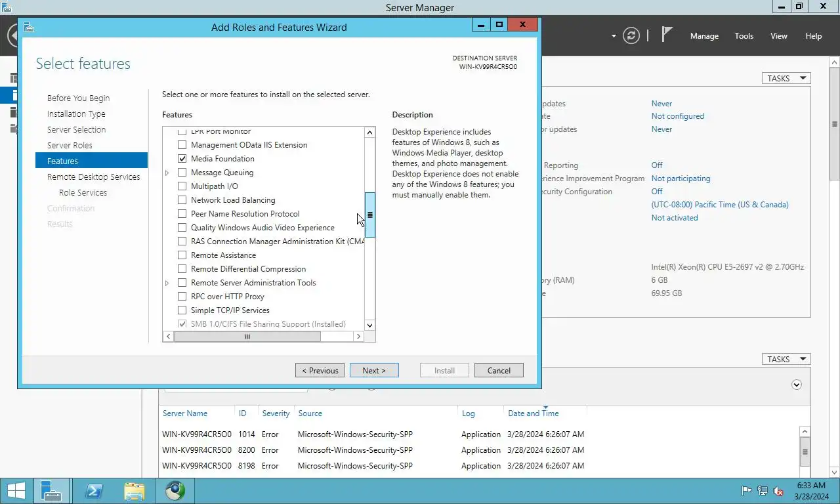The width and height of the screenshot is (840, 504).
Task: Check the Remote Assistance checkbox
Action: (182, 255)
